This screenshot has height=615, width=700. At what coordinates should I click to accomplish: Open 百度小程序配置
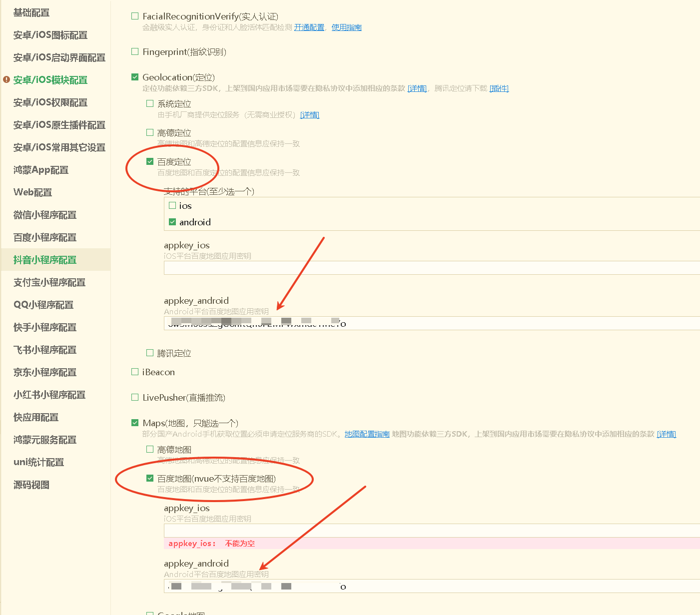coord(45,237)
